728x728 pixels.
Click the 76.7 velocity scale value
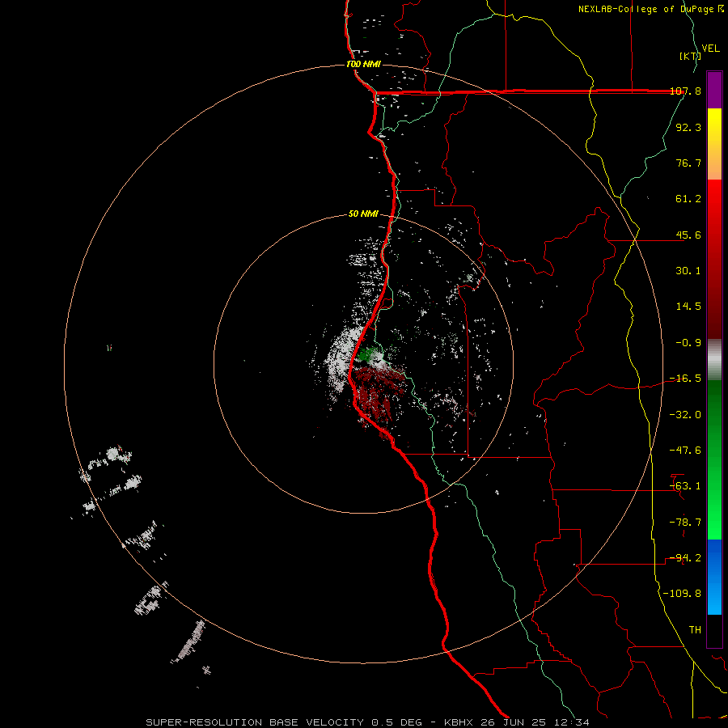click(688, 163)
